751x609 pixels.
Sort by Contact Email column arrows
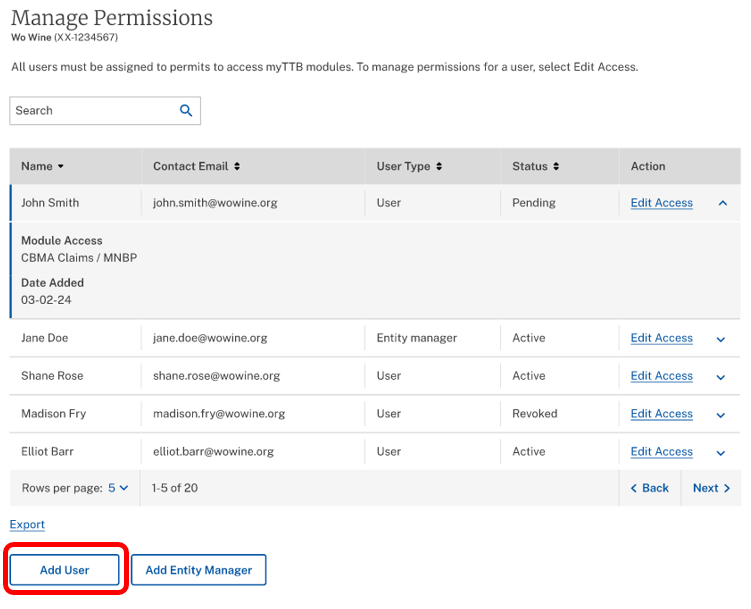click(x=237, y=167)
